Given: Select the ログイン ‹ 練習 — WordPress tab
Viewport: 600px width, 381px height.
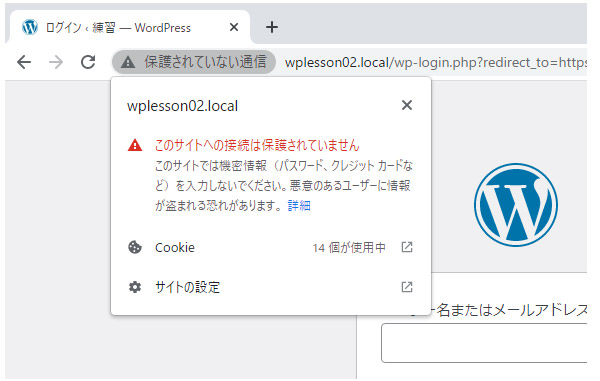Looking at the screenshot, I should pyautogui.click(x=130, y=28).
